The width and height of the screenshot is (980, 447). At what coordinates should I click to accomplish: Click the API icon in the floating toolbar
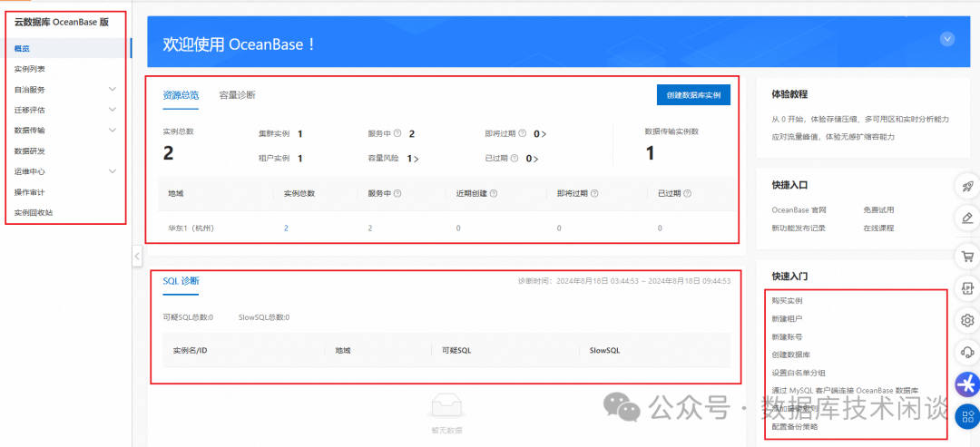click(x=967, y=288)
